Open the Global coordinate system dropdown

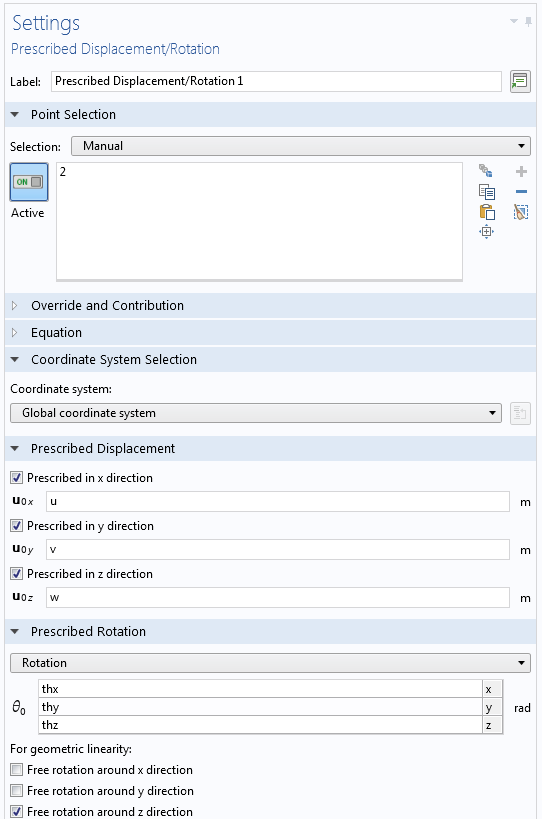pyautogui.click(x=256, y=413)
